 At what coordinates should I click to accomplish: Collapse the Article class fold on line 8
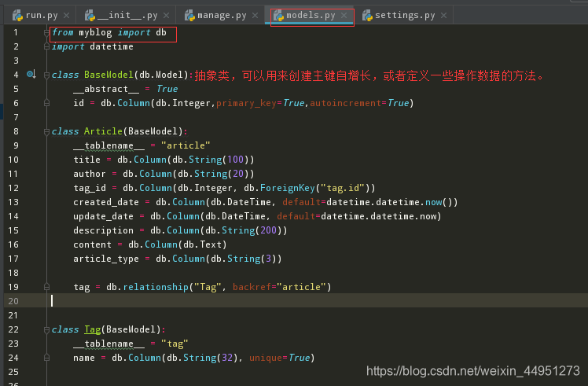pyautogui.click(x=46, y=131)
